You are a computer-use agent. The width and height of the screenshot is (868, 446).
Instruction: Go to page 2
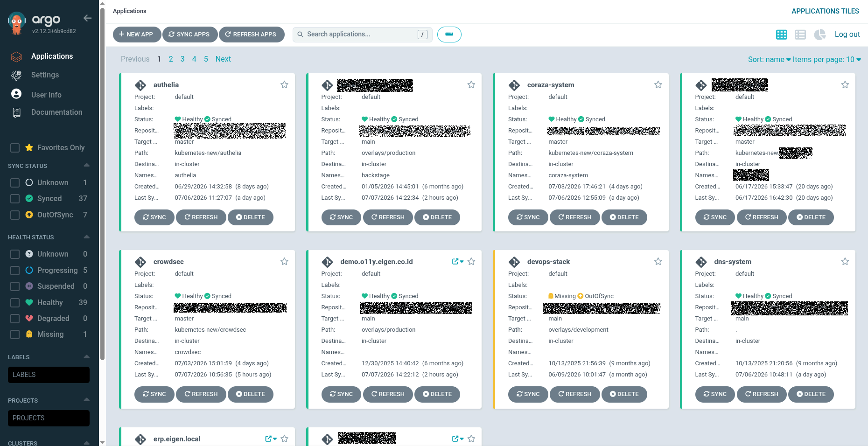tap(171, 59)
